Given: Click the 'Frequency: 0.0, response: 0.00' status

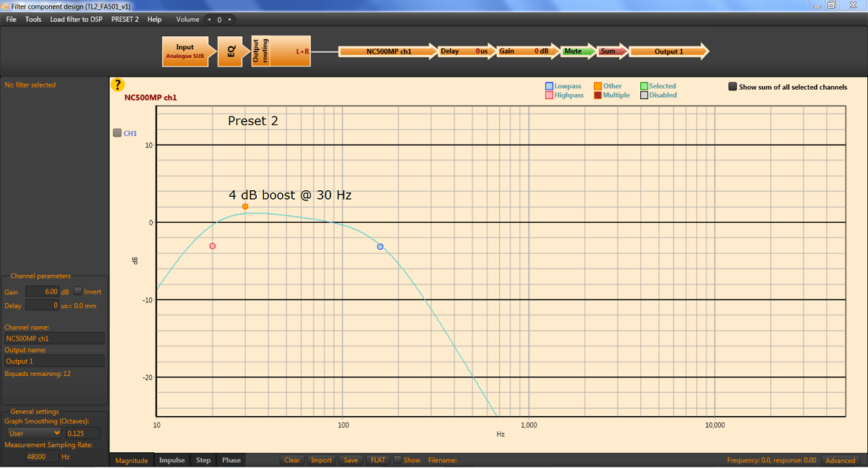Looking at the screenshot, I should point(772,460).
